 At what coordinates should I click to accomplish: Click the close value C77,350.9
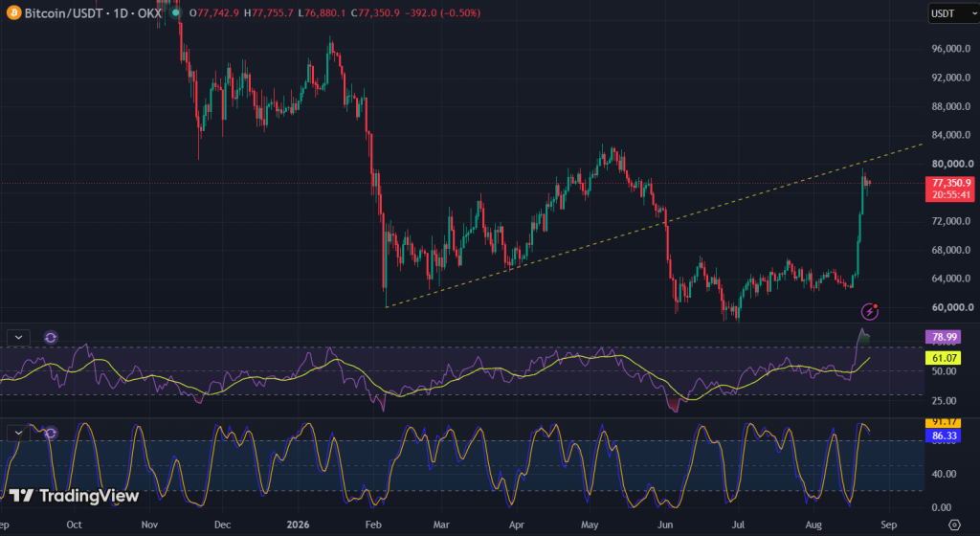[375, 12]
